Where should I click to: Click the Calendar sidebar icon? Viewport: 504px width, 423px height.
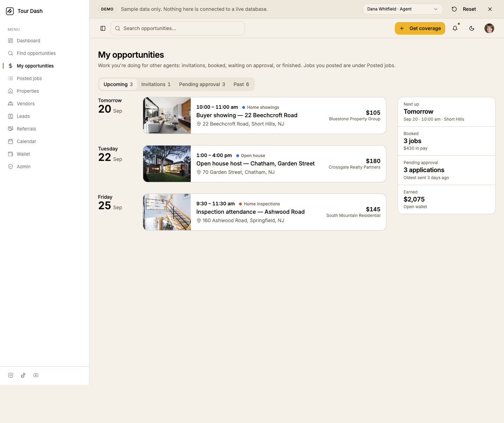point(10,141)
